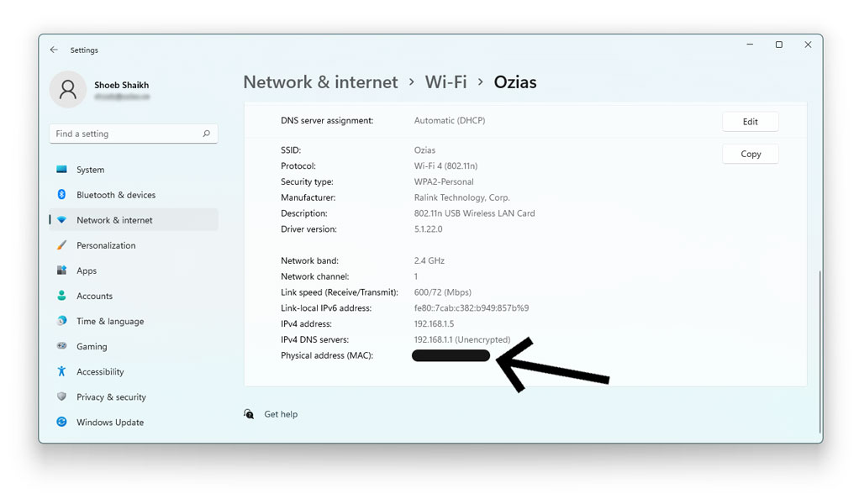Open the Gaming settings section
The width and height of the screenshot is (859, 504).
tap(91, 346)
